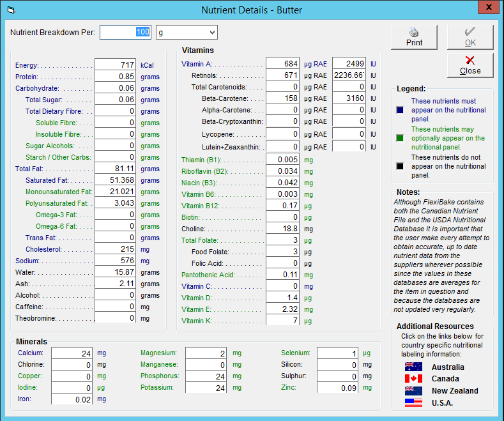The height and width of the screenshot is (421, 504).
Task: Click the Zinc value 0.09
Action: click(337, 388)
